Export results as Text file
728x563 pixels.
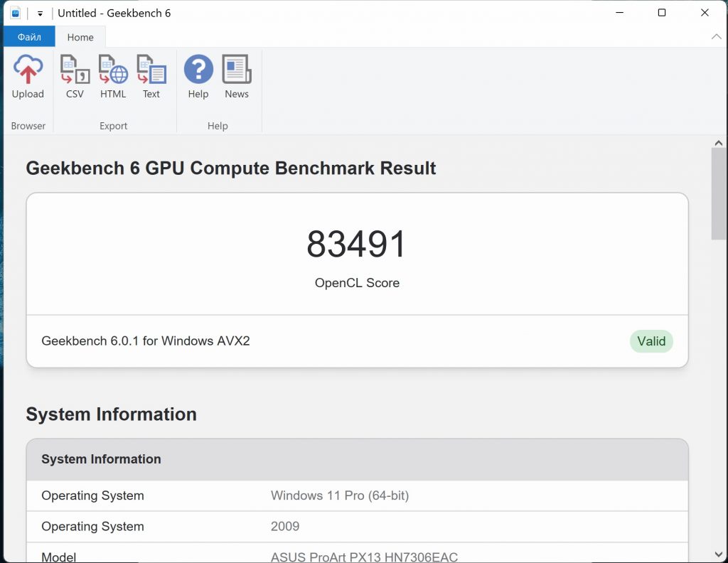point(151,70)
